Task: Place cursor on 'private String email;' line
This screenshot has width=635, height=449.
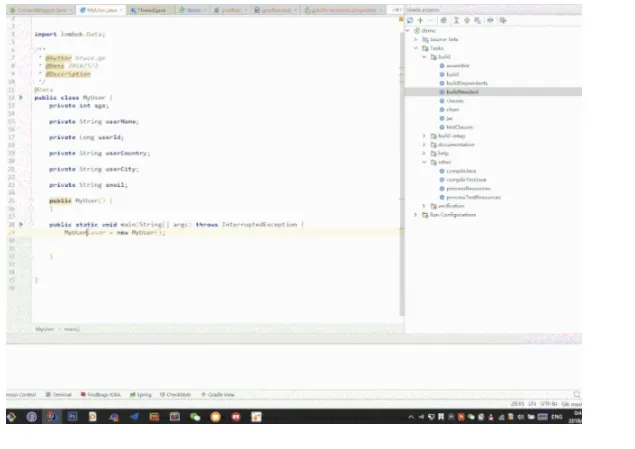Action: point(88,185)
